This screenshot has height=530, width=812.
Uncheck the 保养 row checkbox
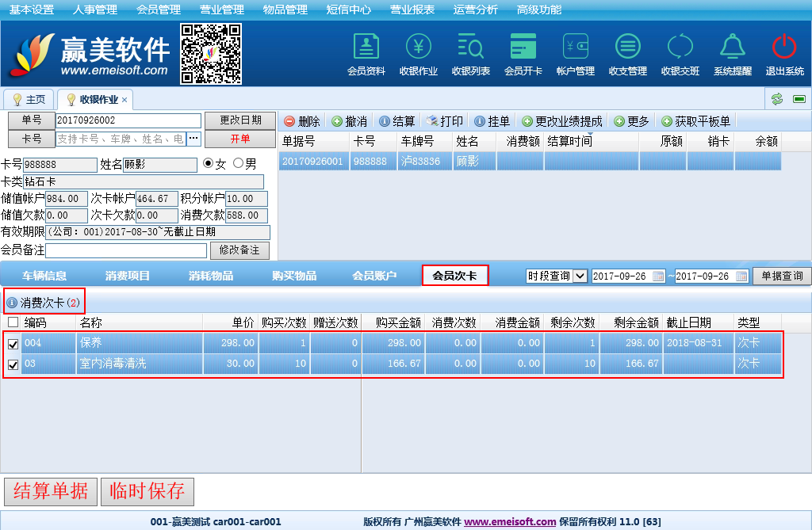13,344
